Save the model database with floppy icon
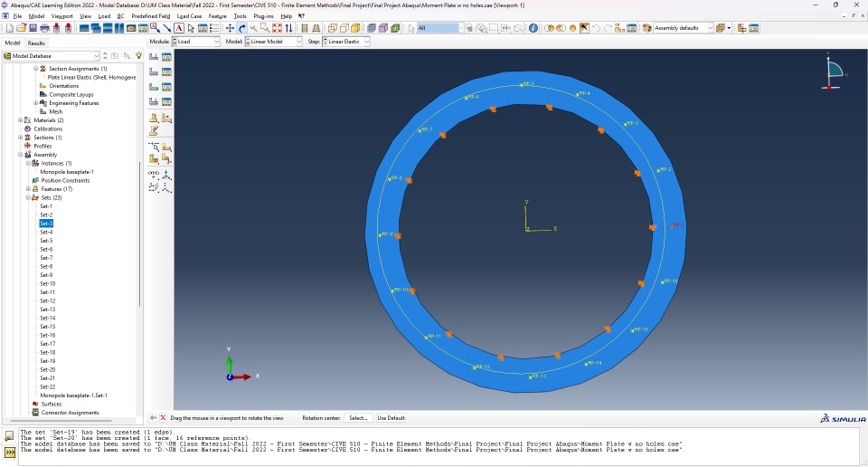 (33, 28)
